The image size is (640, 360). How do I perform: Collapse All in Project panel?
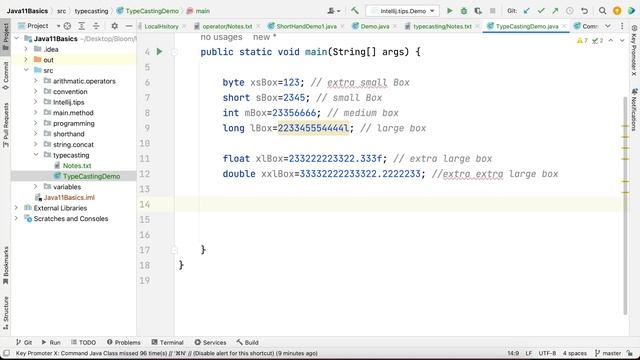tap(96, 26)
